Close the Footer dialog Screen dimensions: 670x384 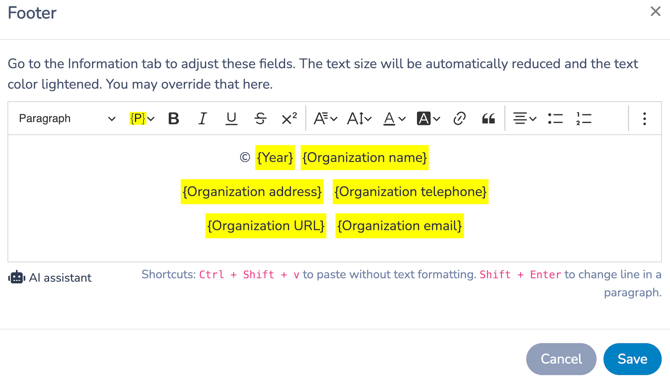click(655, 12)
